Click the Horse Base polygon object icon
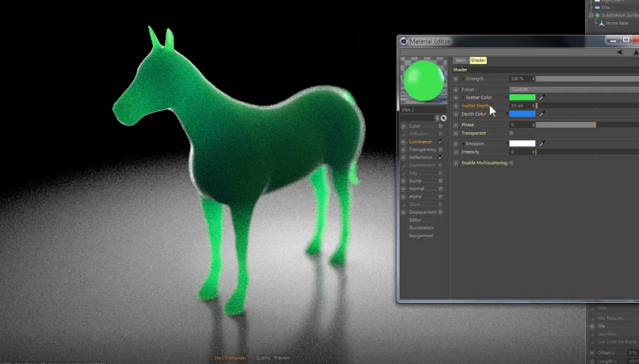639x364 pixels. pyautogui.click(x=602, y=23)
